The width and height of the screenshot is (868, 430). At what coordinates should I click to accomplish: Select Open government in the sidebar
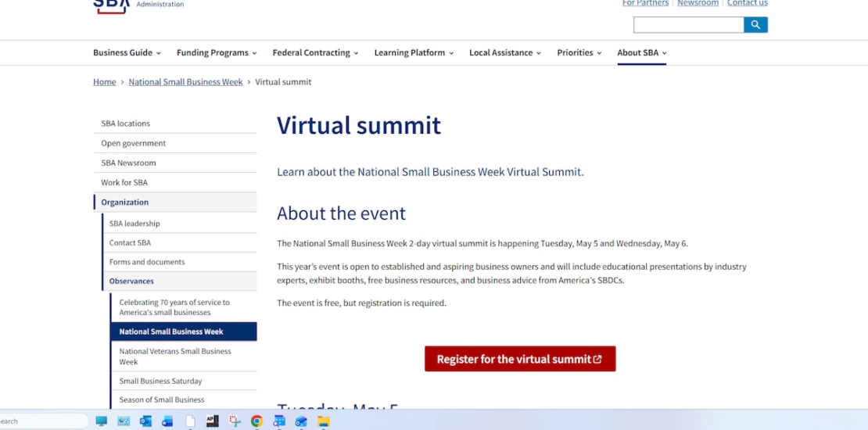(175, 143)
